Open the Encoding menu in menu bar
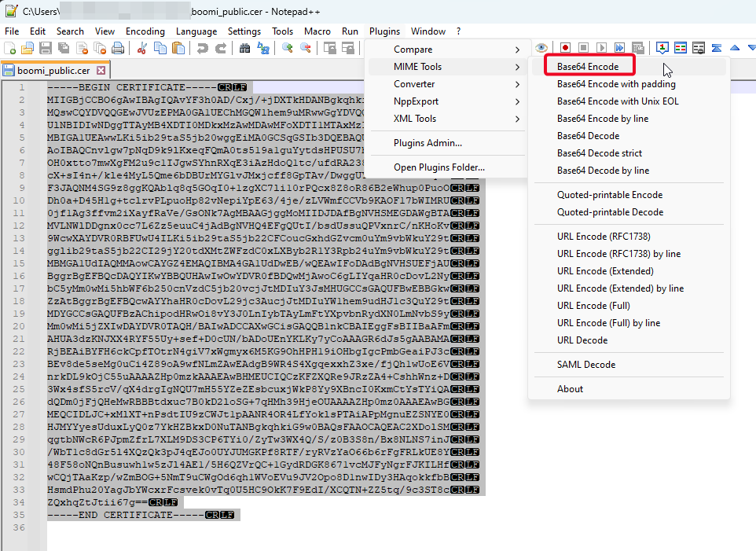756x551 pixels. tap(145, 31)
